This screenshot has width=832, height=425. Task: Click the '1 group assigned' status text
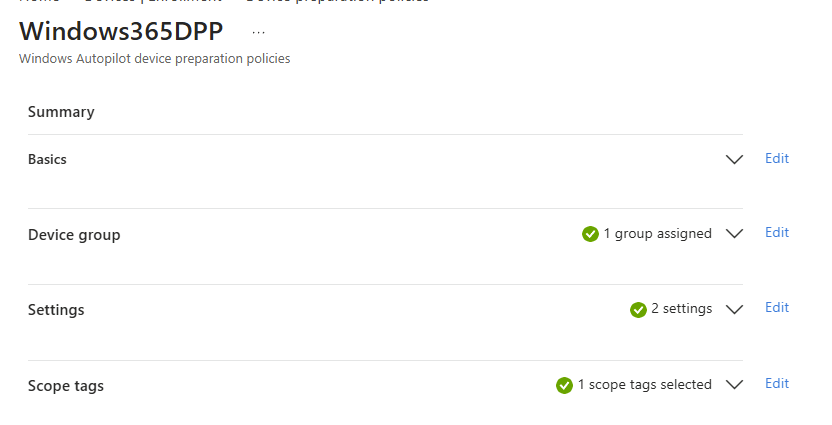tap(657, 234)
